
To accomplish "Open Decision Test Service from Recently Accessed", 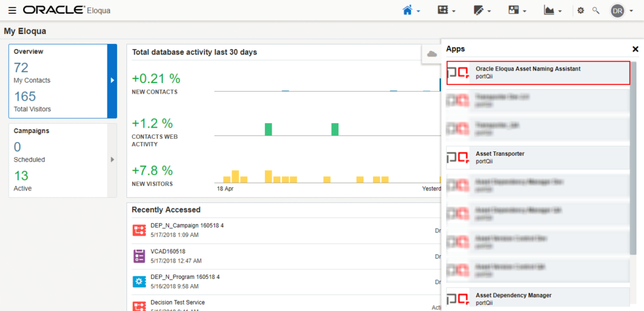I will click(177, 302).
